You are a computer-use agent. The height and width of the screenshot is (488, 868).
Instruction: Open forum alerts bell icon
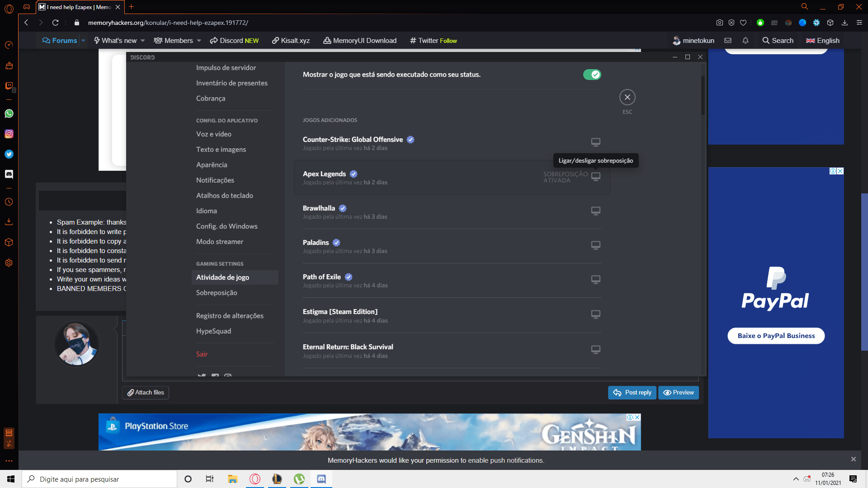[x=745, y=41]
